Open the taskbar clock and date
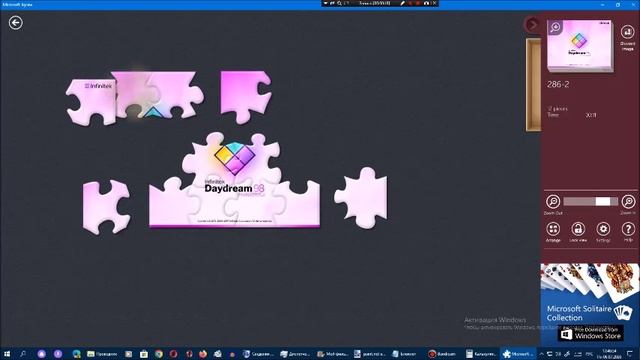The height and width of the screenshot is (360, 640). coord(609,354)
